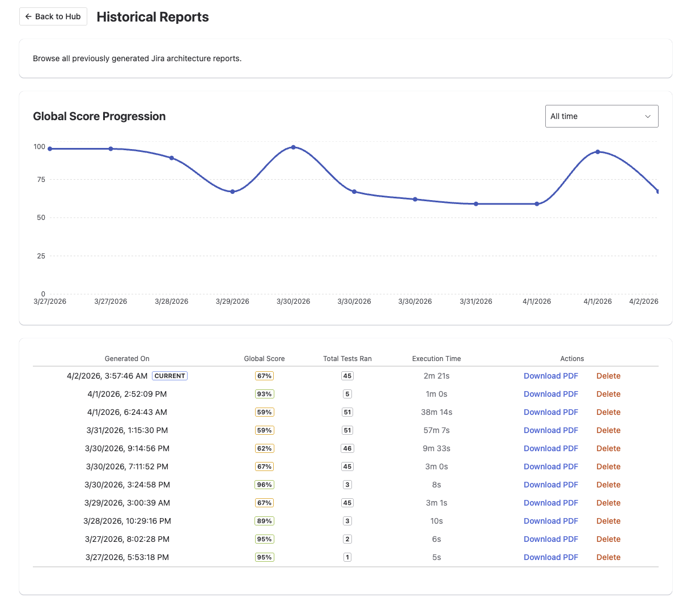Delete the 4/1/2026, 2:52:09 PM report

608,393
